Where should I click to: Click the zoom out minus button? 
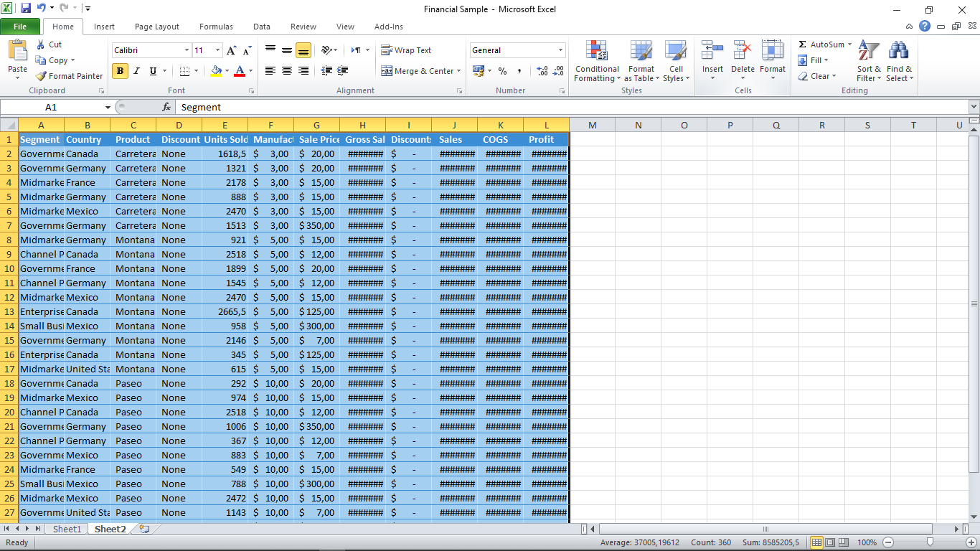click(x=888, y=542)
